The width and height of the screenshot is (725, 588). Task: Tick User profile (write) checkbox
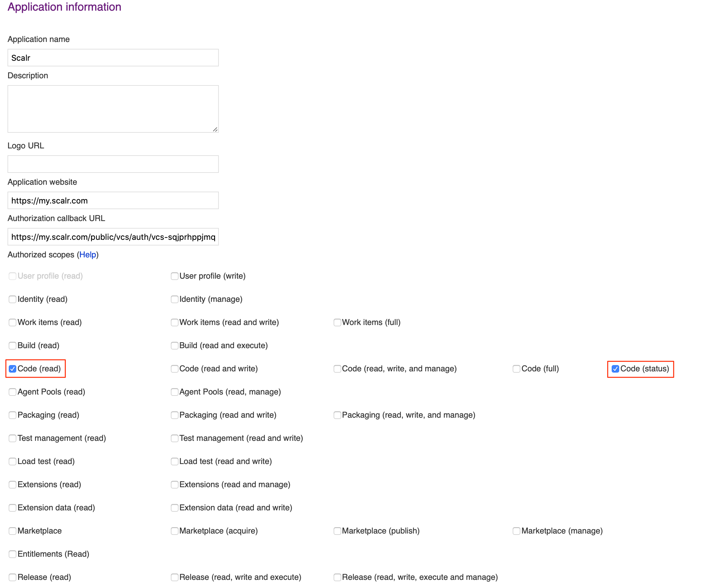tap(174, 276)
